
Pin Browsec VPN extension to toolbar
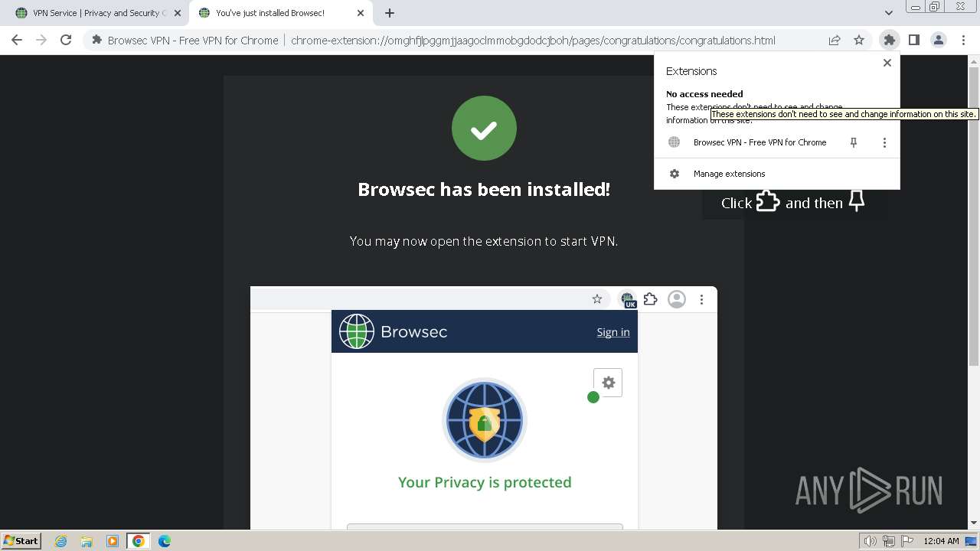point(854,142)
